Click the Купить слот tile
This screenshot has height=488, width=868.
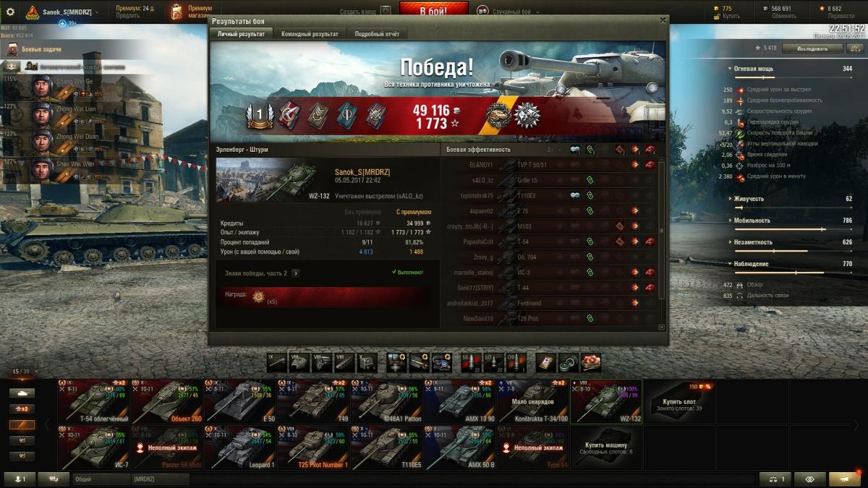pyautogui.click(x=679, y=402)
